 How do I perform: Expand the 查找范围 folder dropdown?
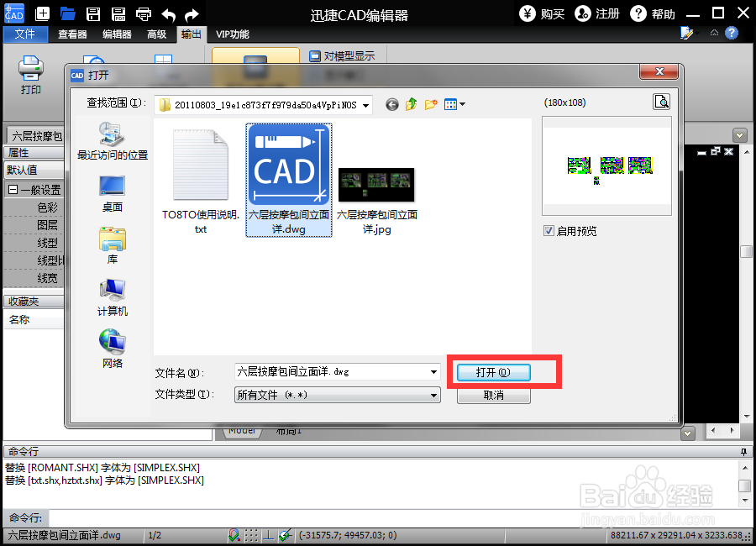click(366, 105)
